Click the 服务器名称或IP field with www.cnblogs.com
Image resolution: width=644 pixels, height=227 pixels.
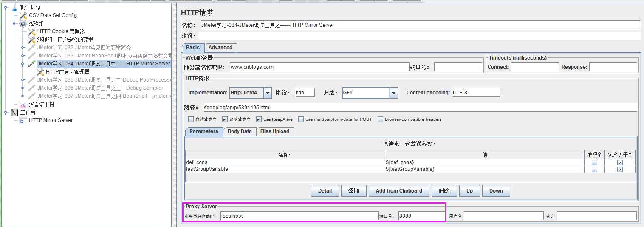coord(319,67)
